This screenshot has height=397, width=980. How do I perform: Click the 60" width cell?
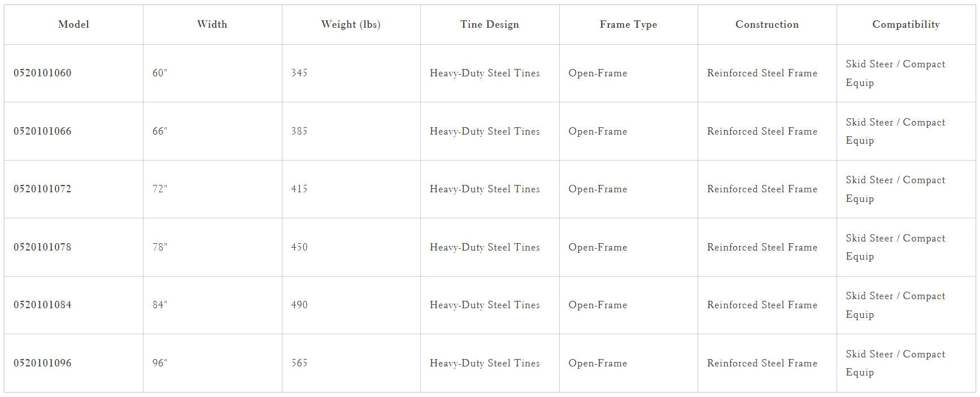point(160,73)
